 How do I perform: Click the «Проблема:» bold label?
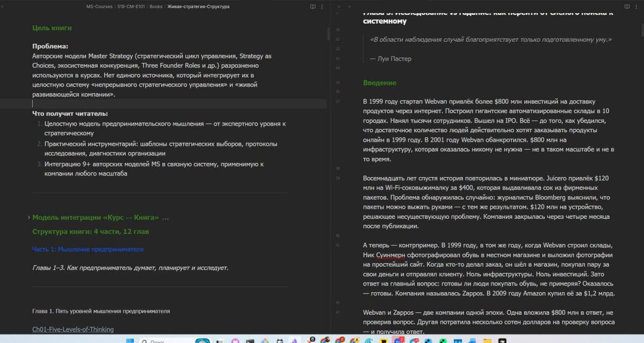pyautogui.click(x=50, y=46)
